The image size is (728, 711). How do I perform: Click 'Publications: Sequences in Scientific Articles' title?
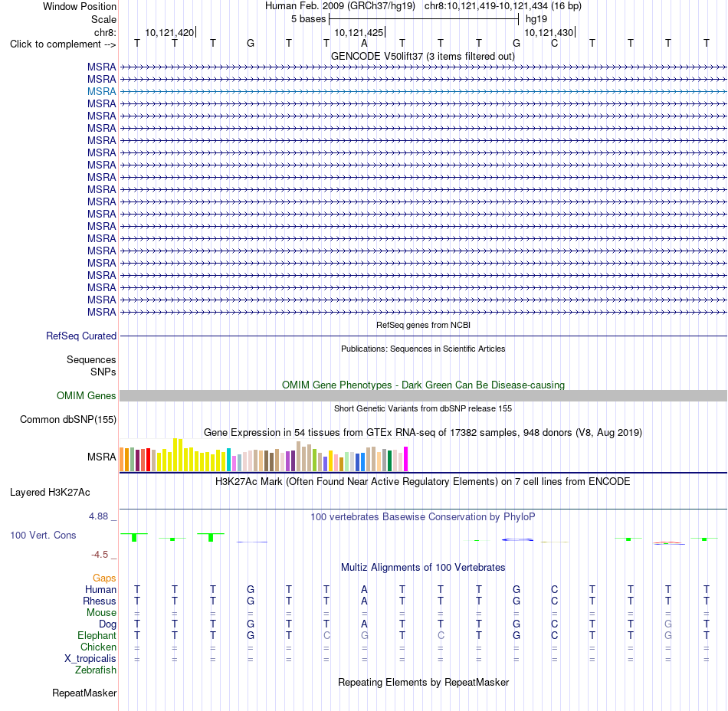point(423,349)
